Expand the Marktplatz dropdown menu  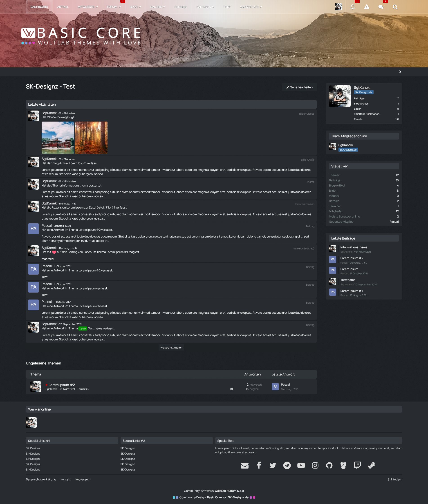251,7
